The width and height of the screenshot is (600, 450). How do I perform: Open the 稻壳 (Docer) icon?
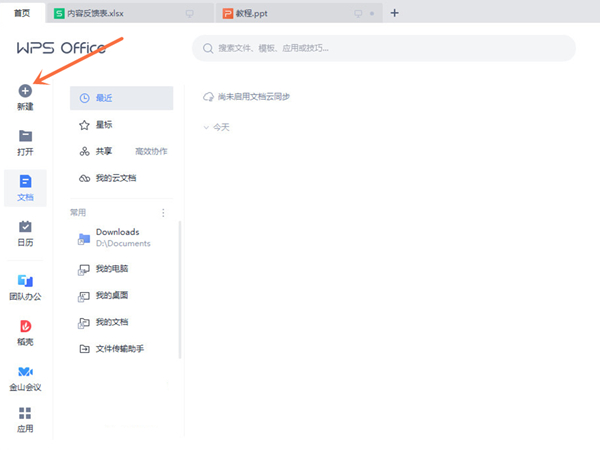(x=25, y=326)
